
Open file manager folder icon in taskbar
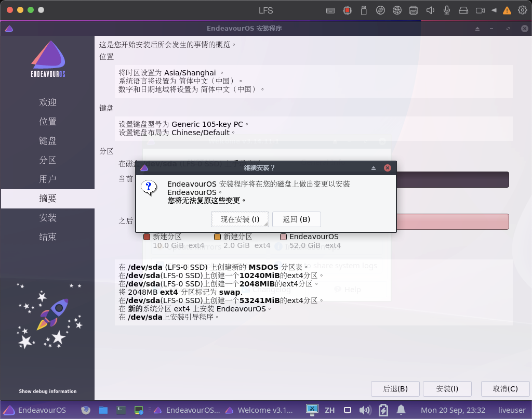103,410
